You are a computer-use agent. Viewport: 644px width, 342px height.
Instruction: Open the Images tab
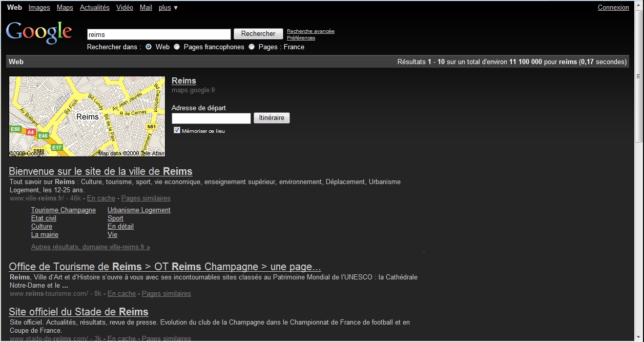tap(39, 8)
